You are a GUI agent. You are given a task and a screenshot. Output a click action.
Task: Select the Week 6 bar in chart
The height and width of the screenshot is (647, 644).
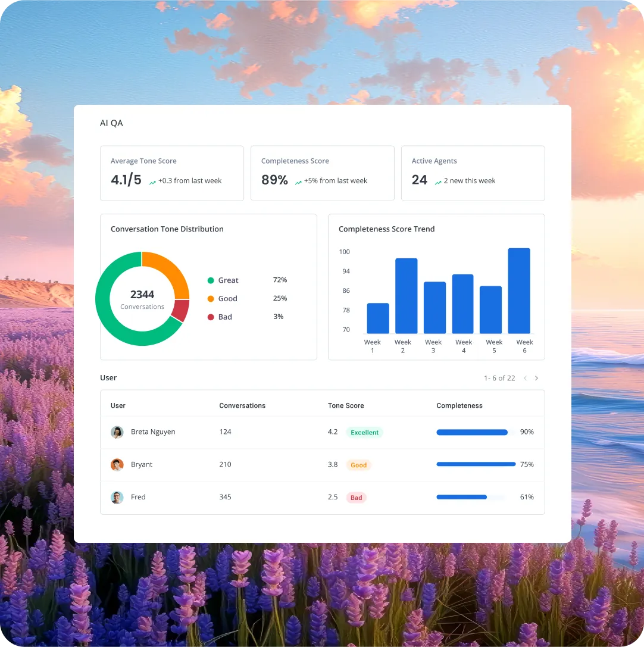point(519,290)
